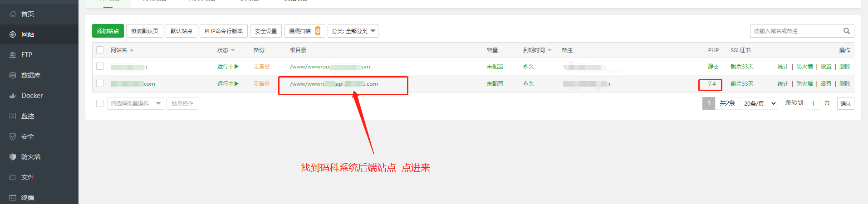
Task: Open 请选择批量操作 dropdown
Action: [136, 103]
